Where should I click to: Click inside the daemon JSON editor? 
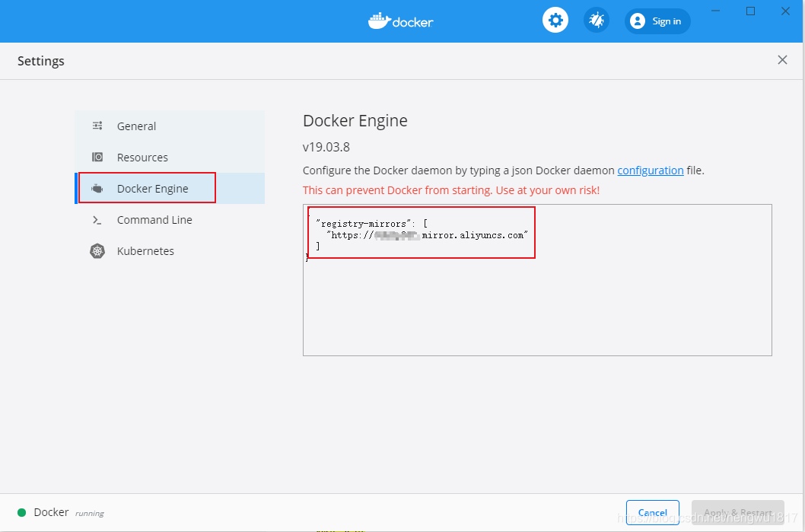(x=537, y=280)
